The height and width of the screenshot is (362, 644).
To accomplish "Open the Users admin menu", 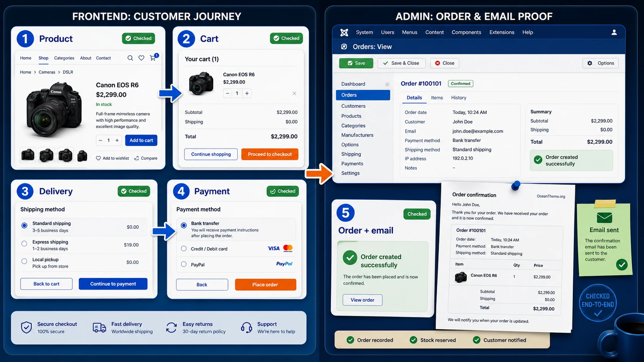I will click(x=387, y=32).
